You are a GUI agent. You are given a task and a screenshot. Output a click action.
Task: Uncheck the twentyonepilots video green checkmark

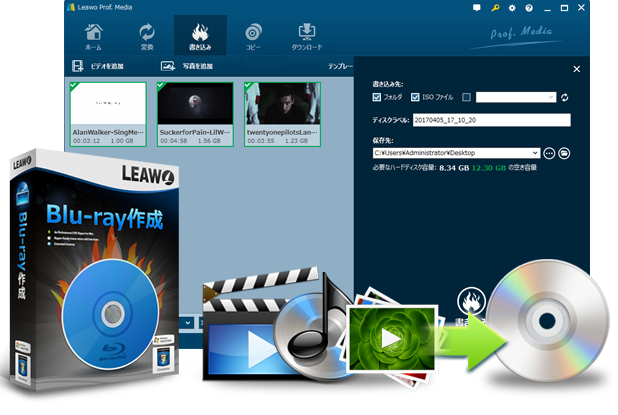click(248, 86)
